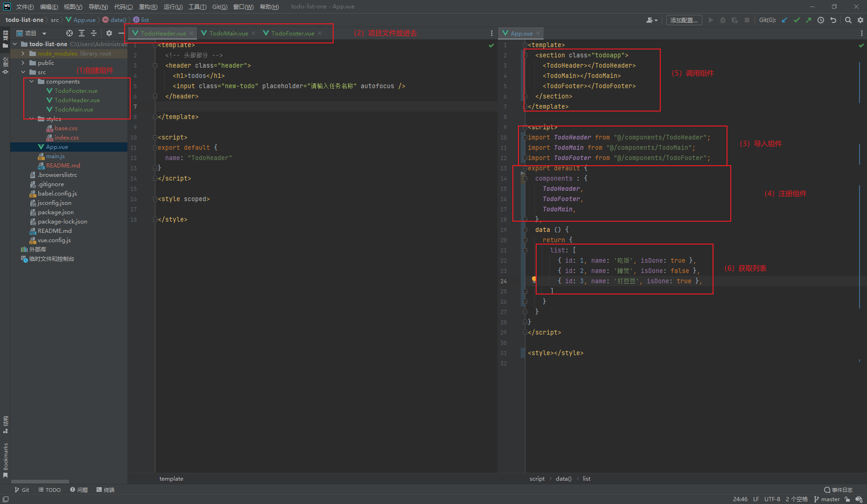Open search everywhere magnifier icon
The height and width of the screenshot is (504, 867).
coord(848,20)
